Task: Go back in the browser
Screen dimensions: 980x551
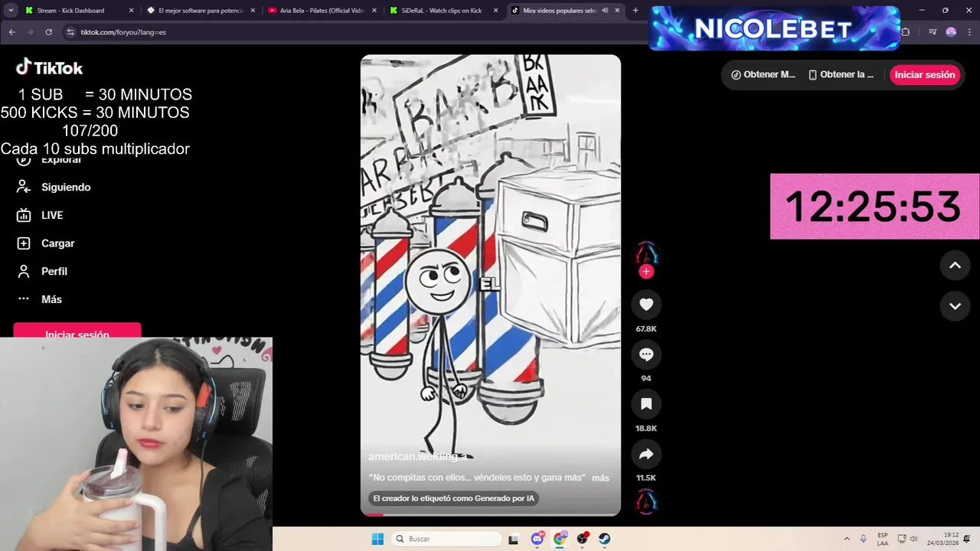Action: tap(11, 32)
